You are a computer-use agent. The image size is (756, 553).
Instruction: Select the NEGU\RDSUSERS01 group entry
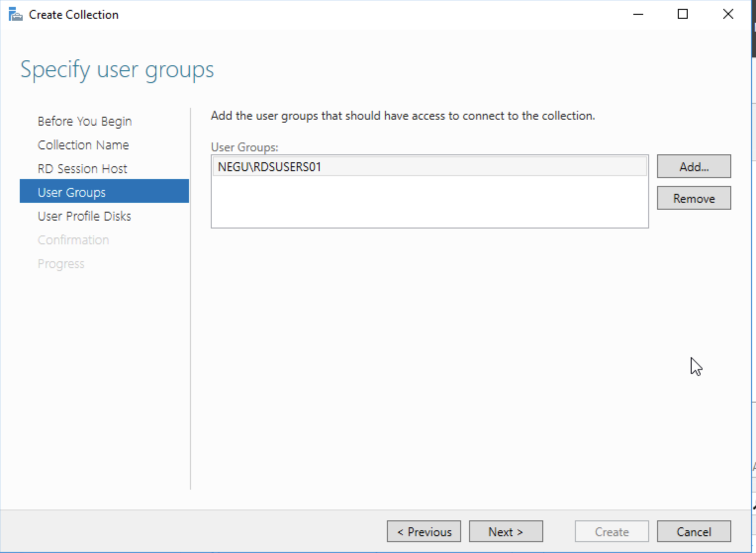click(270, 167)
